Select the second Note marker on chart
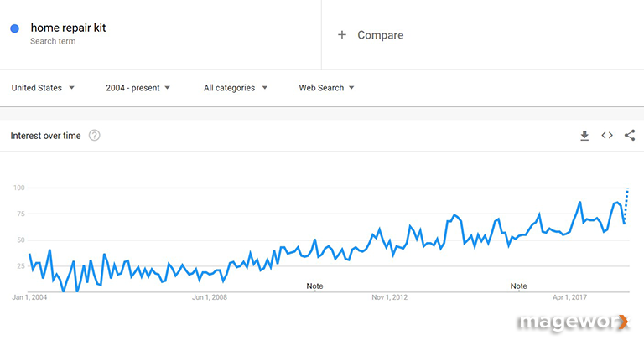 pos(519,286)
